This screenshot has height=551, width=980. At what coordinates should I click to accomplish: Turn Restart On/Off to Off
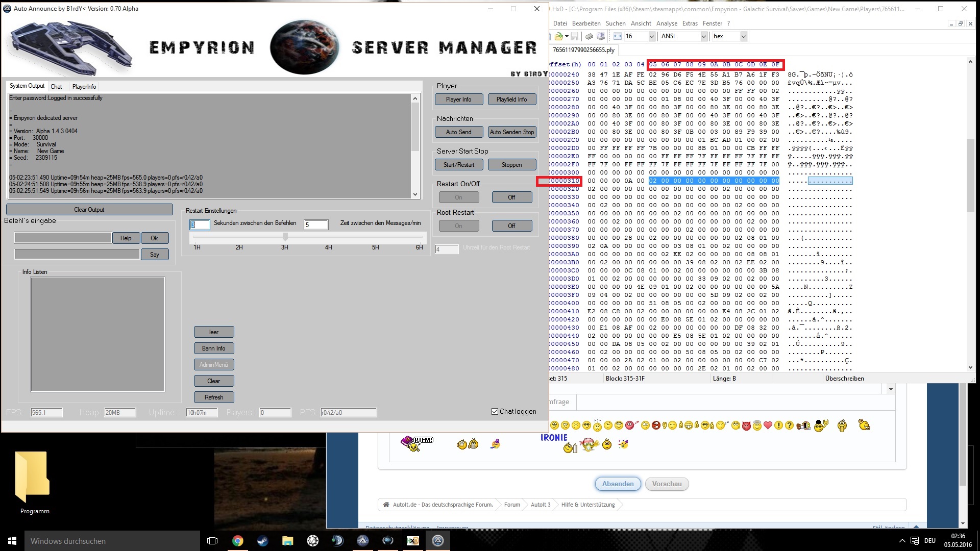point(511,197)
